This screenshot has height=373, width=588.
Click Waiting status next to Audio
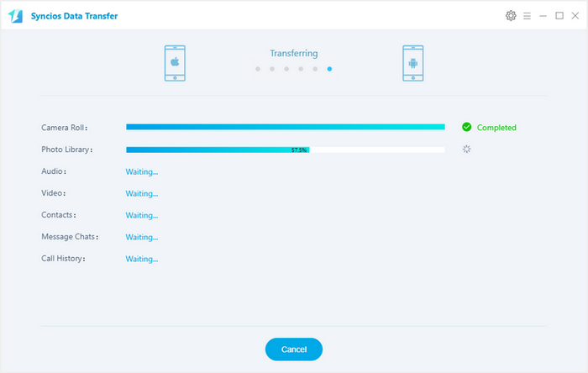click(141, 172)
